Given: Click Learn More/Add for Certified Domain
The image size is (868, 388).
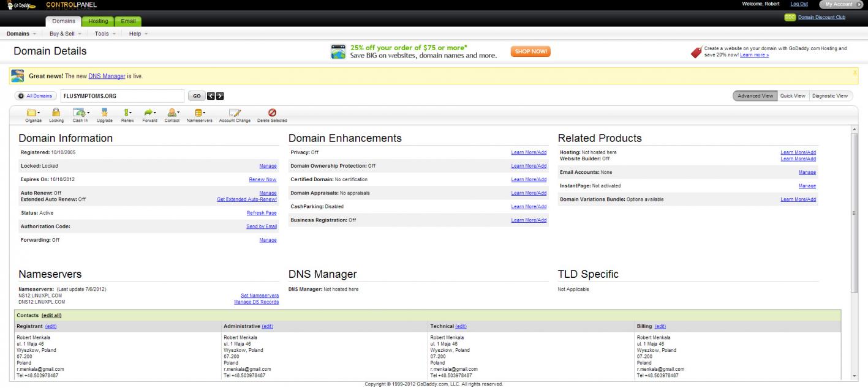Looking at the screenshot, I should [529, 179].
